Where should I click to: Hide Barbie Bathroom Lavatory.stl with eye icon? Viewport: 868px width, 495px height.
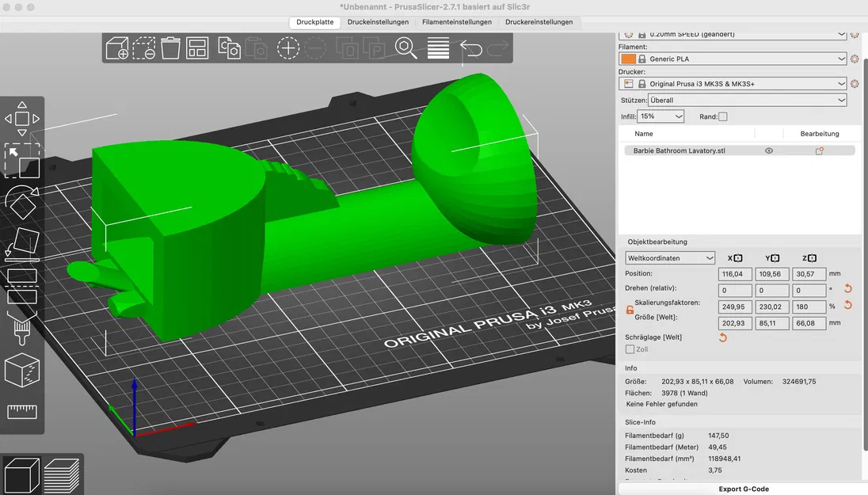769,150
